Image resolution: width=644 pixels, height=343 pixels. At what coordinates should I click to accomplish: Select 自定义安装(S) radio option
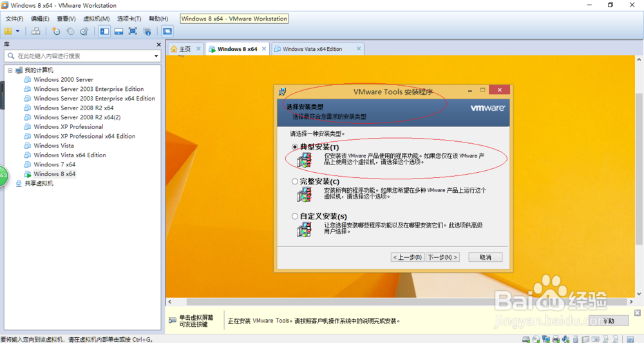(294, 217)
